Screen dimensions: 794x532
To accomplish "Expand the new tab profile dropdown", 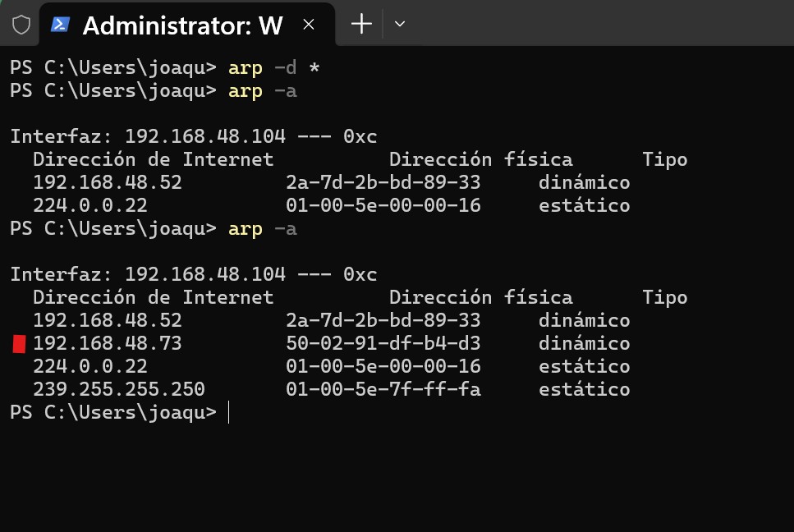I will [x=400, y=25].
